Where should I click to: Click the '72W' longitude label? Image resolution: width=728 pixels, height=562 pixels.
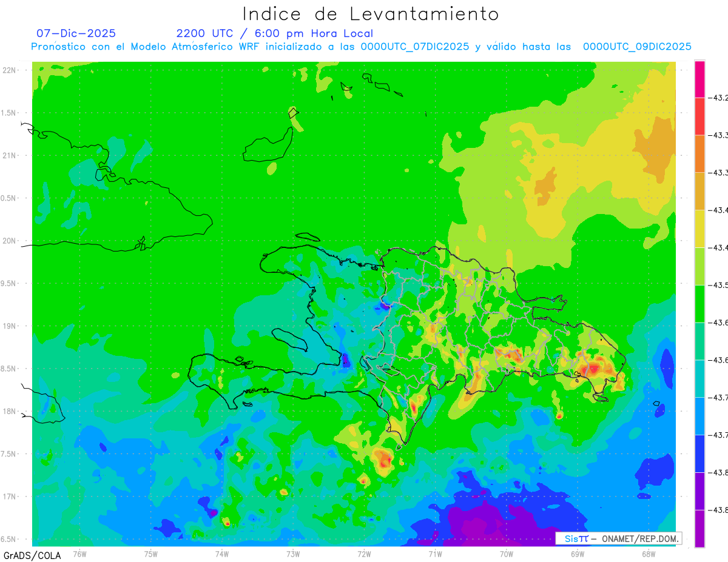coord(364,554)
